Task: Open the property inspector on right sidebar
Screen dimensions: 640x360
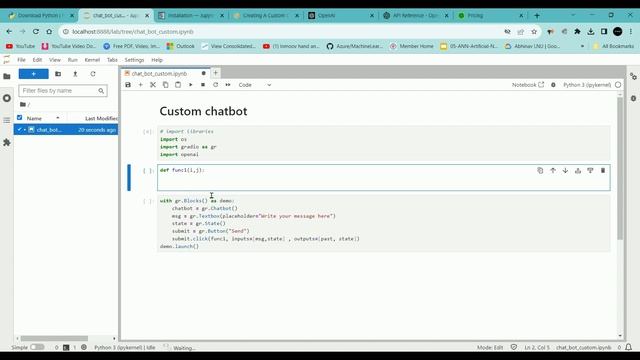Action: point(633,76)
